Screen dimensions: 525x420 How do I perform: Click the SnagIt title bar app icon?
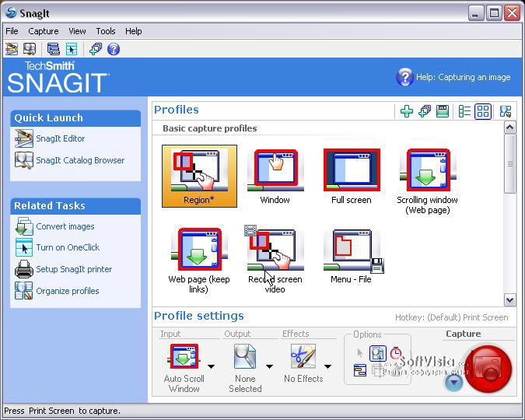(x=11, y=12)
